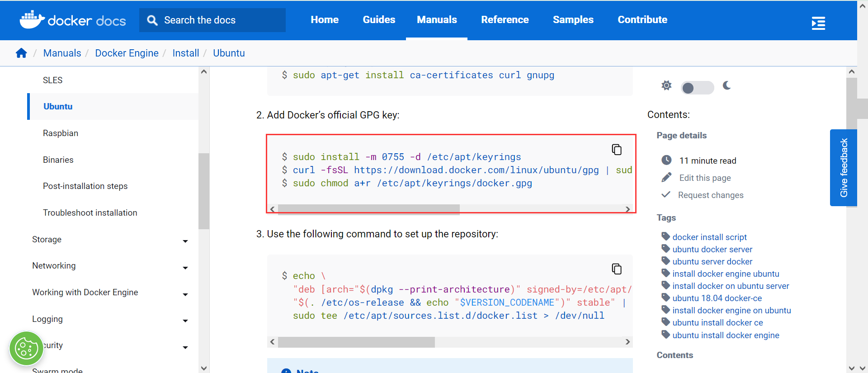Expand the Logging section
Screen dimensions: 868x373
185,321
